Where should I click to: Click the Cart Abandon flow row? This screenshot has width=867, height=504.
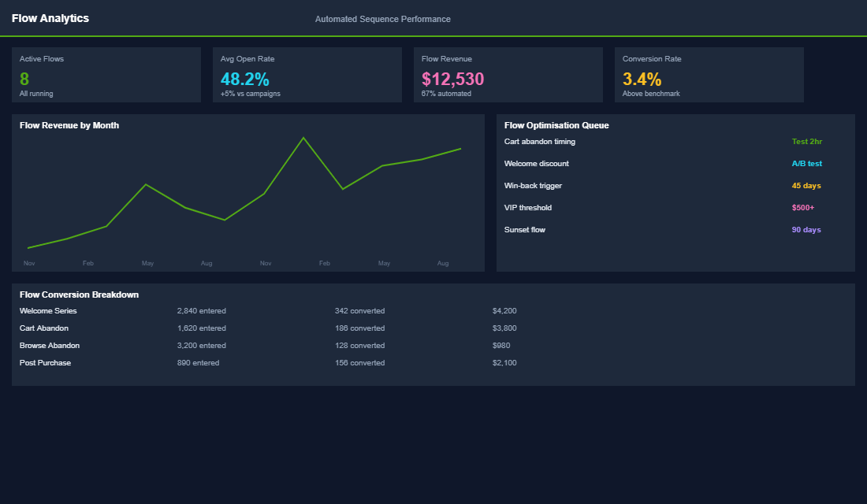[x=43, y=328]
